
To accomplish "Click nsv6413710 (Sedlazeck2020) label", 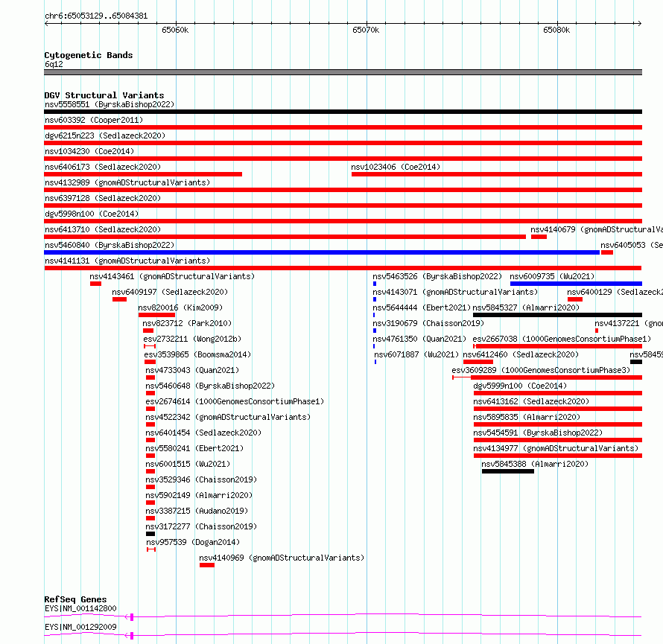I will tap(103, 229).
